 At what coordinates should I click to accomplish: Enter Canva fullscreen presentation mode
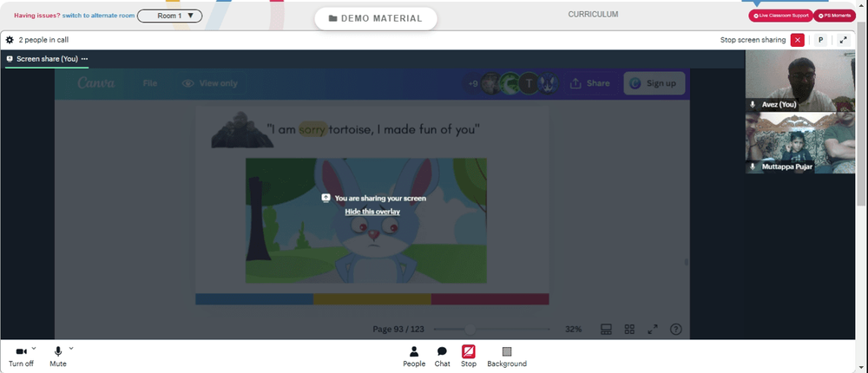(x=653, y=330)
